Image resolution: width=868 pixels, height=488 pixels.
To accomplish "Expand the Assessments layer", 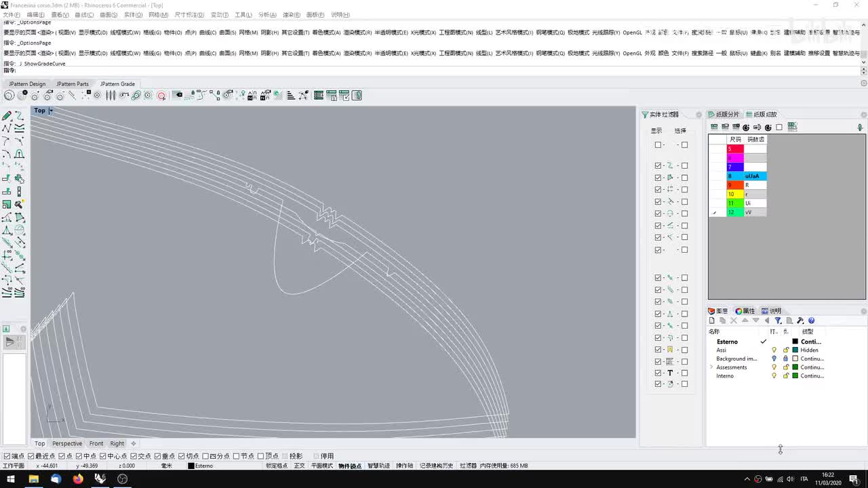I will (711, 367).
